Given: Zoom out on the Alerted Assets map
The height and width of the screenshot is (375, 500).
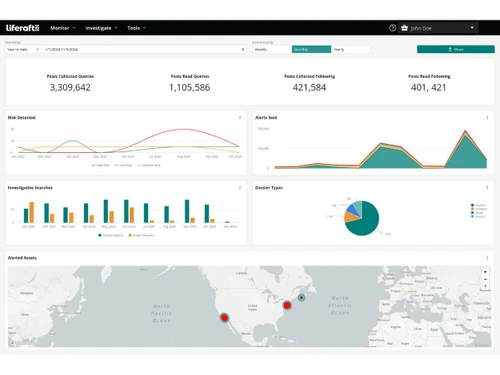Looking at the screenshot, I should 485,279.
